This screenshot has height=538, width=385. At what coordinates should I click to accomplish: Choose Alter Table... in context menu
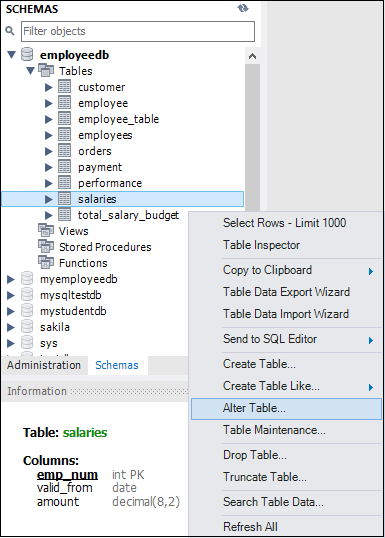286,408
